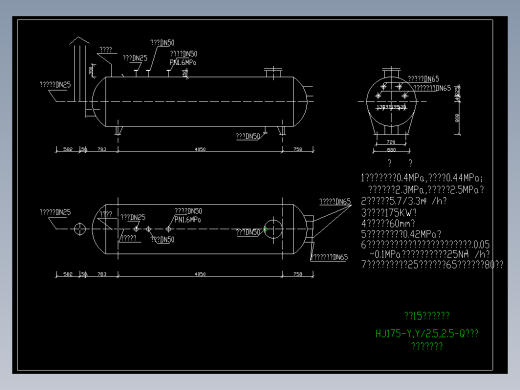This screenshot has width=520, height=390.
Task: Click the green snap point beside manhole circle
Action: point(265,229)
